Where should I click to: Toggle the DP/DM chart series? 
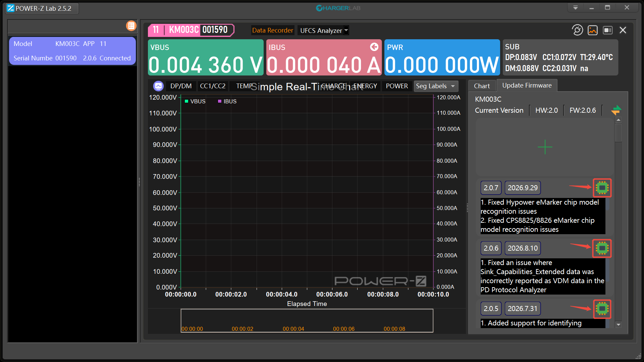point(181,86)
